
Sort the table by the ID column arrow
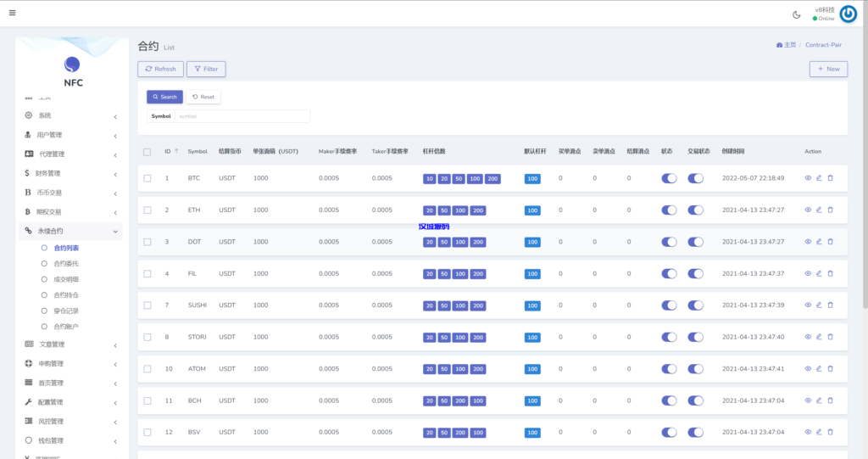point(176,151)
